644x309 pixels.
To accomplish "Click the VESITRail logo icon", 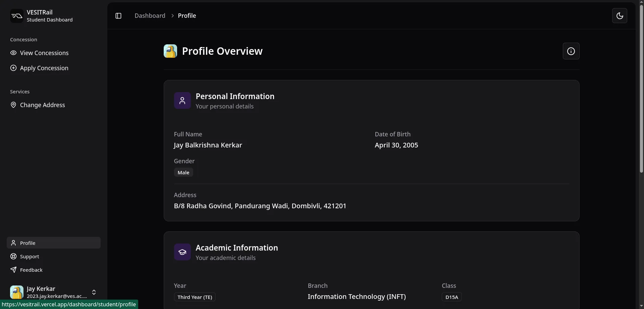I will coord(16,15).
